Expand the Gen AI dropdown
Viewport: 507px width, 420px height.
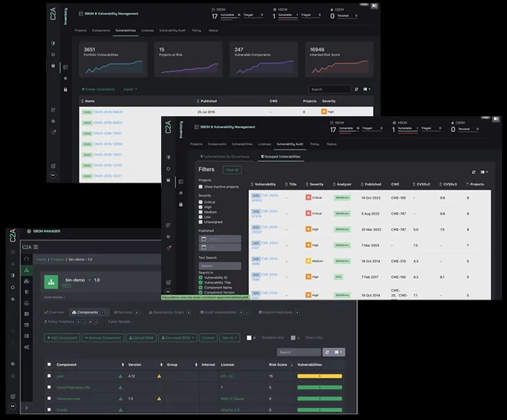click(x=230, y=337)
